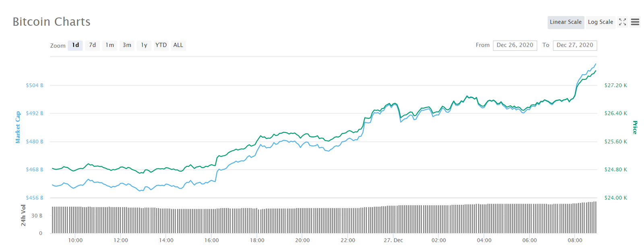Screen dimensions: 644x251
Task: Select the 1m zoom range
Action: (x=109, y=45)
